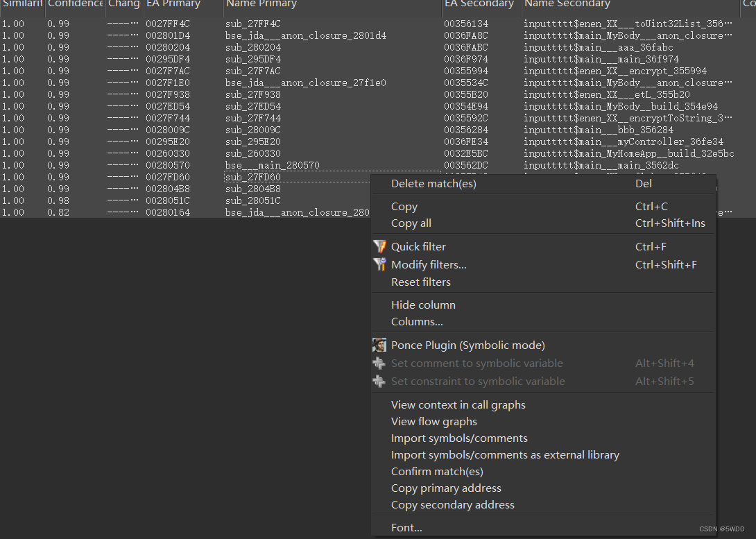Screen dimensions: 756x539
Task: Click Import symbols/comments
Action: pyautogui.click(x=459, y=438)
